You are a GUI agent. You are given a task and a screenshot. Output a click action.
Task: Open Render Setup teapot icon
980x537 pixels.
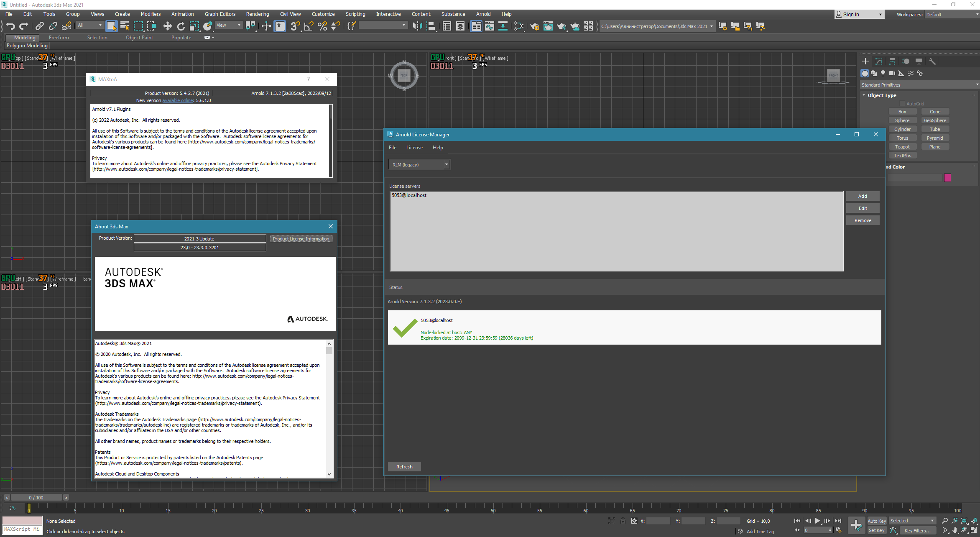click(x=534, y=26)
